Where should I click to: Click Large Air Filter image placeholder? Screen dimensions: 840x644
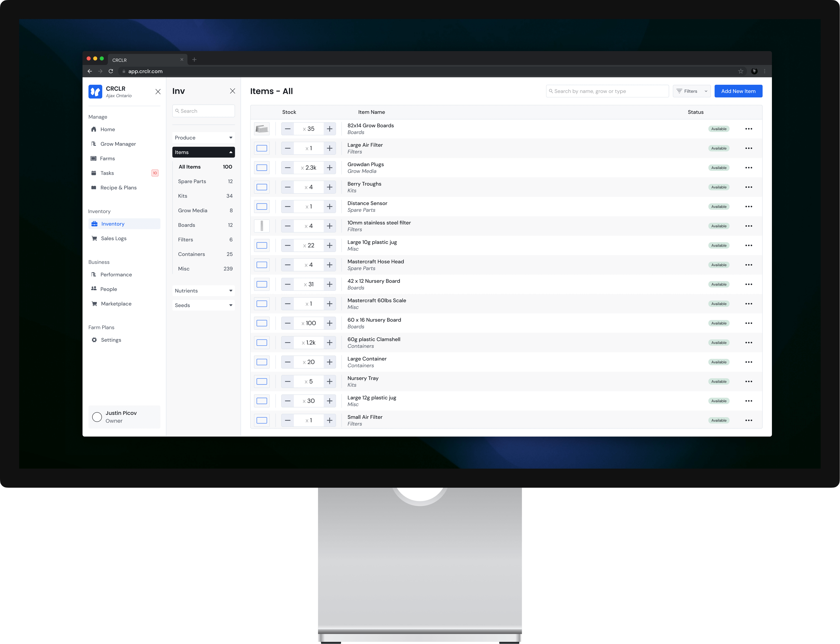262,148
